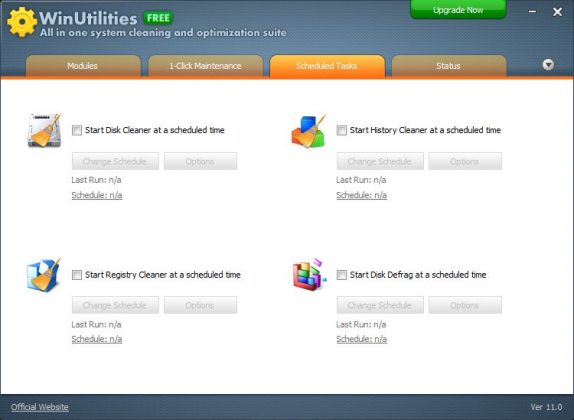This screenshot has width=574, height=420.
Task: Click History Cleaner Schedule: n/a link
Action: click(361, 195)
